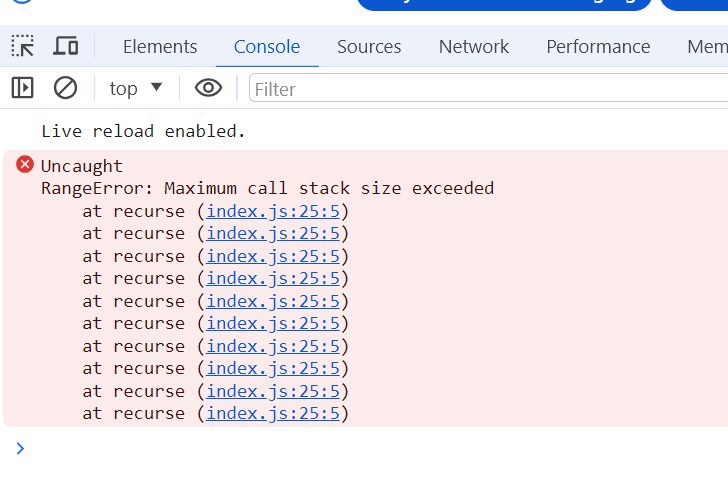Open the last index.js:25:5 stack trace link
Viewport: 728px width, 500px height.
tap(274, 413)
